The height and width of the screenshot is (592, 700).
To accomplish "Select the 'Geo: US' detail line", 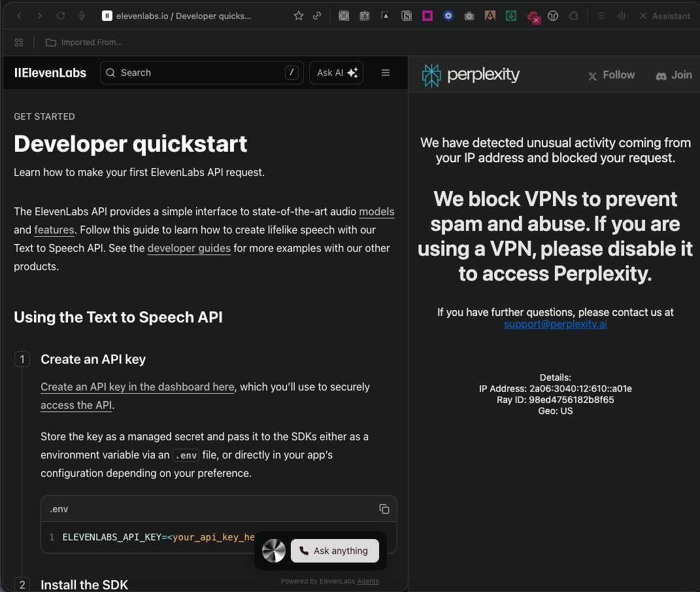I will (556, 411).
